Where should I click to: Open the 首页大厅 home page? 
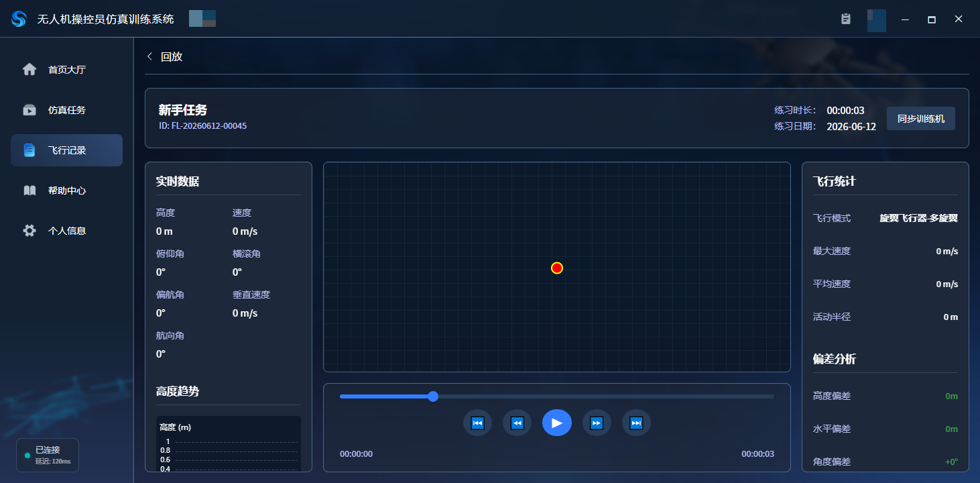point(66,70)
